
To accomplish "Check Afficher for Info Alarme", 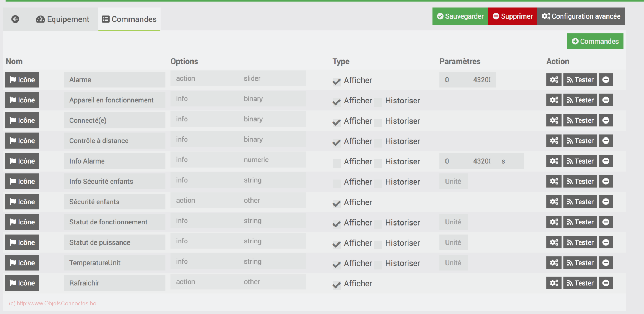I will pyautogui.click(x=337, y=163).
